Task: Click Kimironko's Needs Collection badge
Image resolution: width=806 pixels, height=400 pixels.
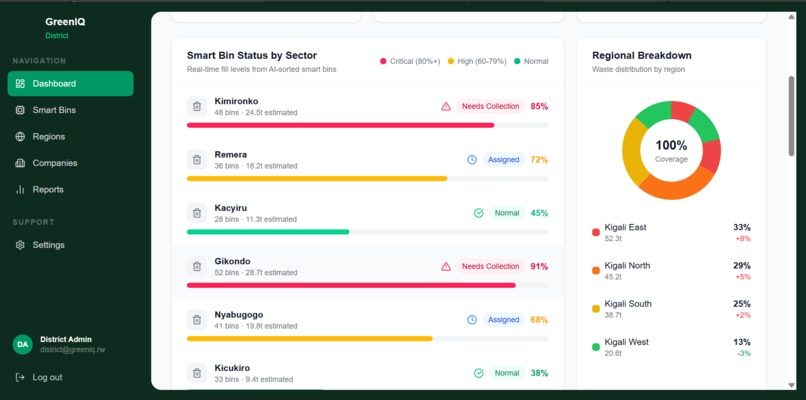Action: click(490, 106)
